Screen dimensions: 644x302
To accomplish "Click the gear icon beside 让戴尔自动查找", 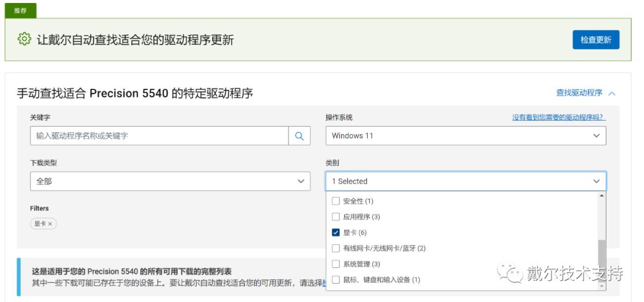I will [24, 39].
